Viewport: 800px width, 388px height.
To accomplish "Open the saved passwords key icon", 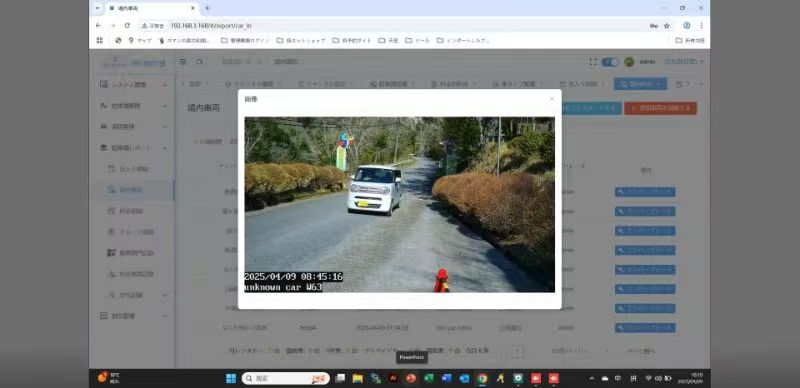I will [x=654, y=26].
